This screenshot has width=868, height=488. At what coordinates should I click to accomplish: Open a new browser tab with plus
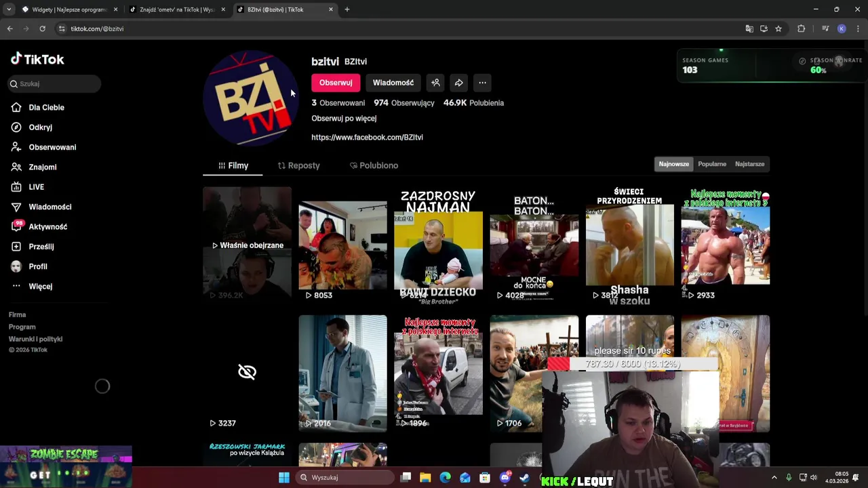tap(347, 9)
